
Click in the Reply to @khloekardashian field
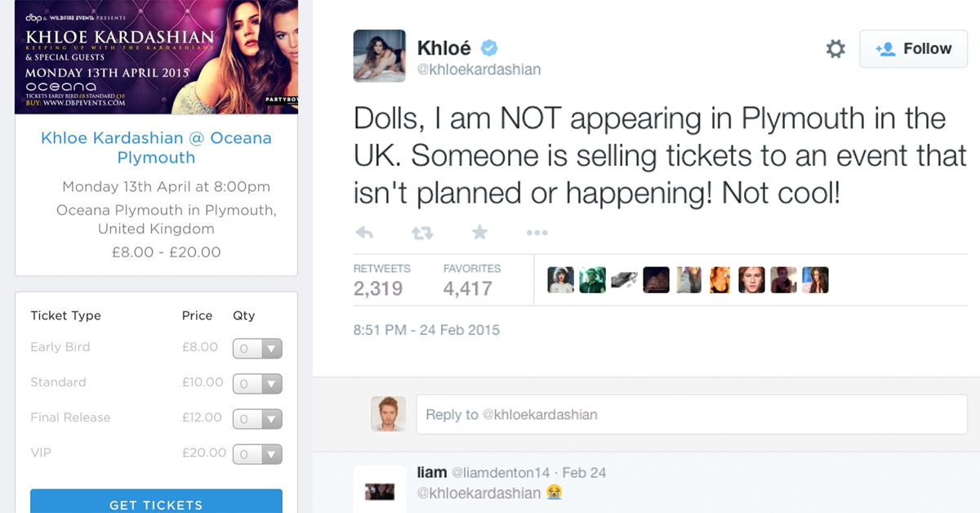click(691, 415)
